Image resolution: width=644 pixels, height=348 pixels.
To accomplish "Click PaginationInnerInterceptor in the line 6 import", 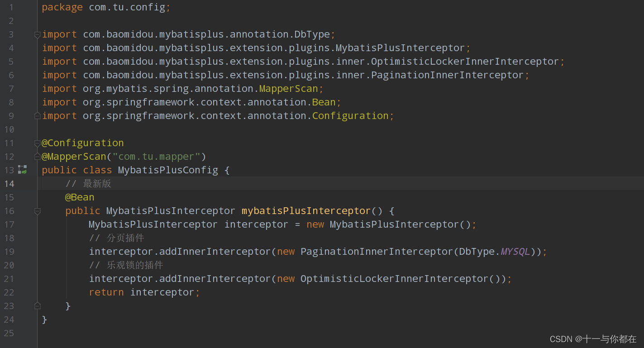I will tap(447, 75).
